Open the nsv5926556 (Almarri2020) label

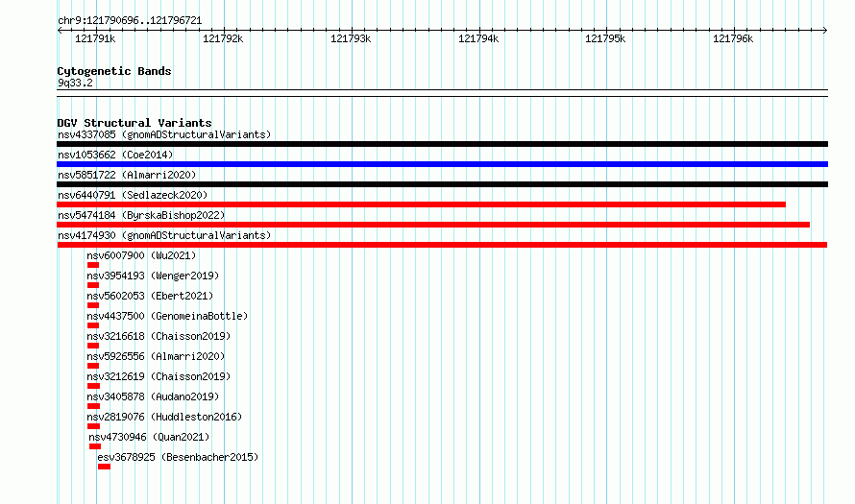(156, 356)
